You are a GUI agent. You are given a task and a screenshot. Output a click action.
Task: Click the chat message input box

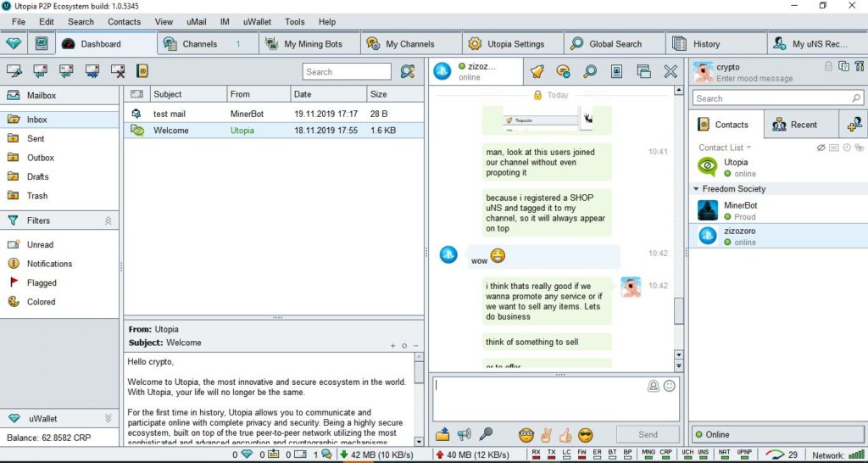[556, 399]
